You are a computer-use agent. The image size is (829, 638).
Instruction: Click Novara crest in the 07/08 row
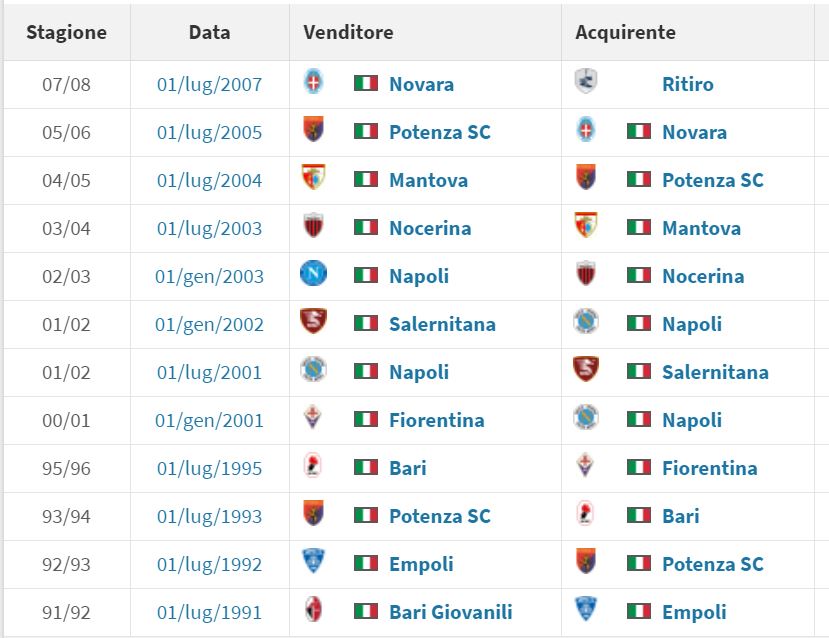314,83
